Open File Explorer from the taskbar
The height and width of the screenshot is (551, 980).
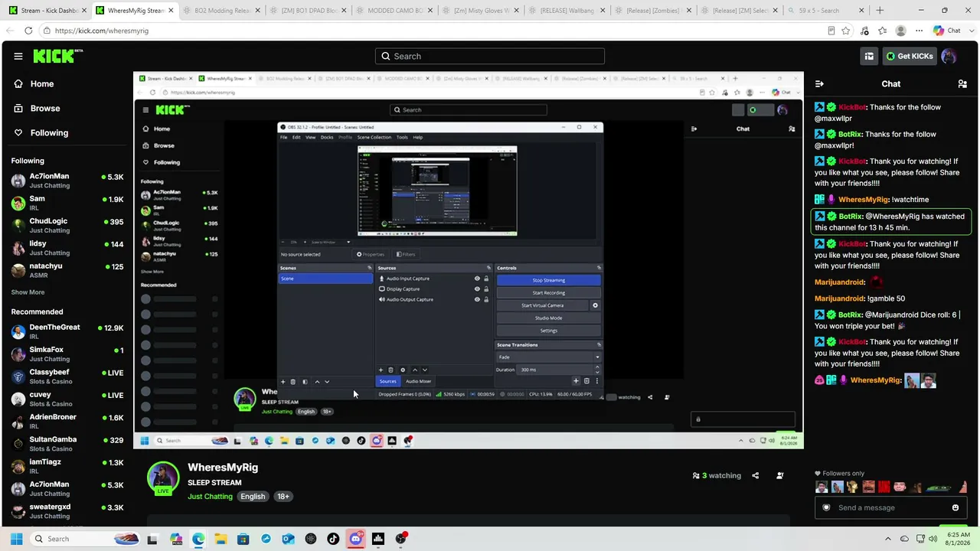220,539
